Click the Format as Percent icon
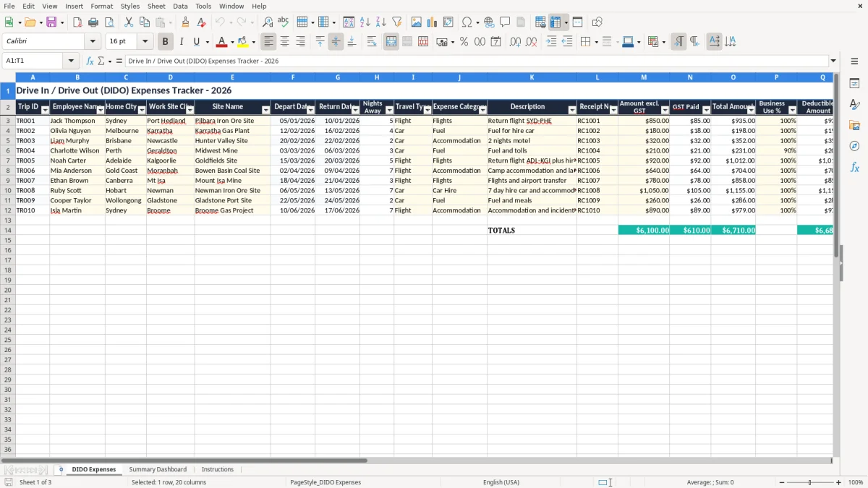 pos(464,42)
